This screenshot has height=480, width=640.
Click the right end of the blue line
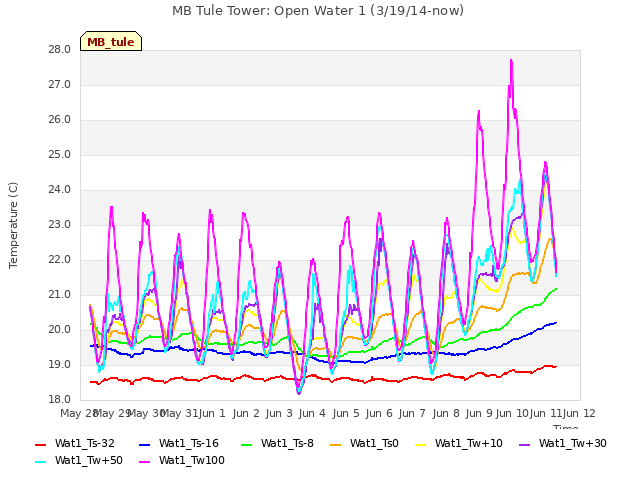click(x=556, y=322)
